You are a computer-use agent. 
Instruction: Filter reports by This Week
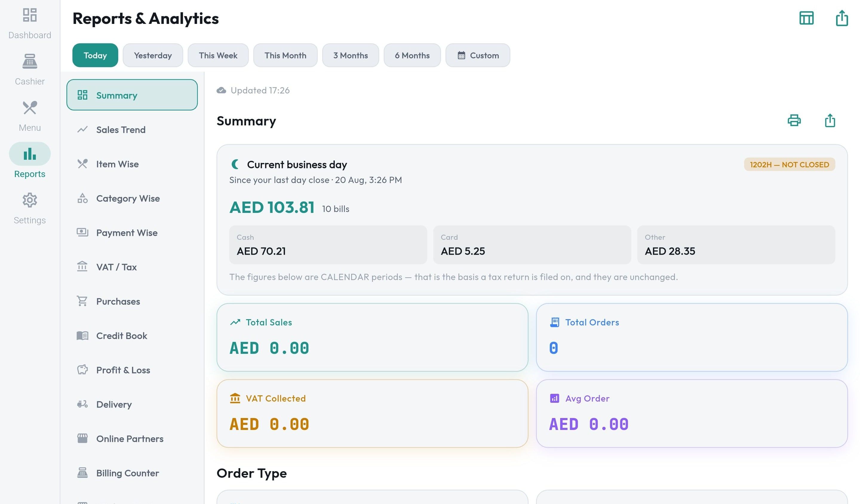click(218, 55)
